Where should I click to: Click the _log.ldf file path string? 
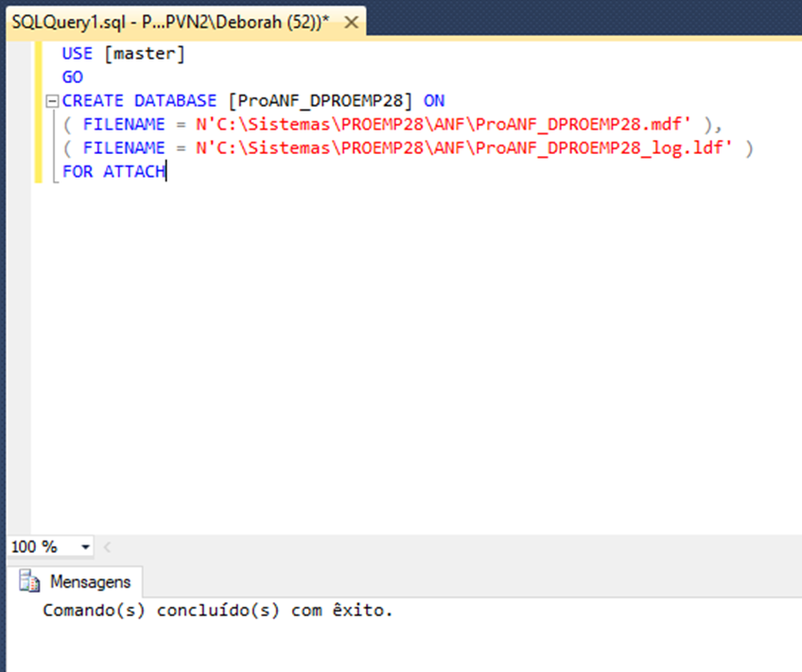tap(464, 148)
